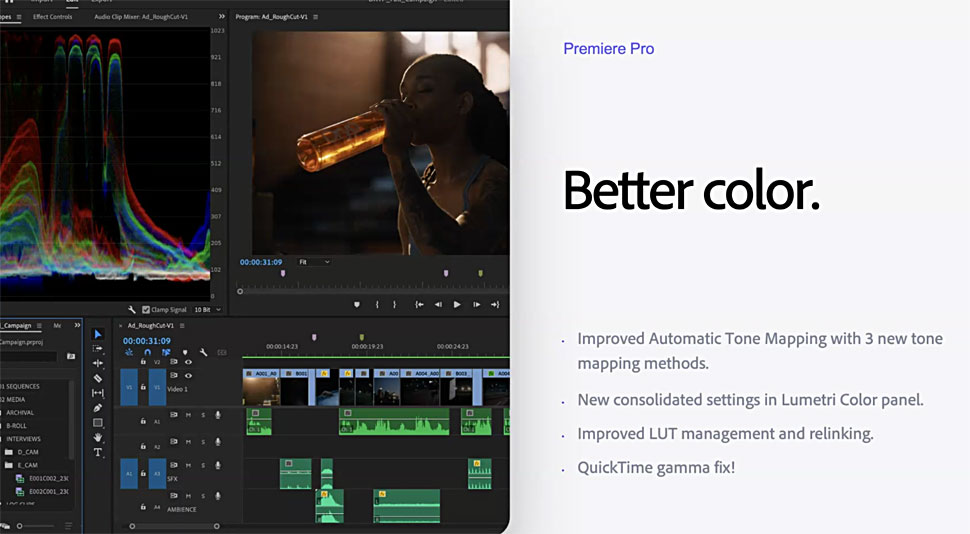The height and width of the screenshot is (534, 970).
Task: Select the Hand tool
Action: pyautogui.click(x=98, y=437)
